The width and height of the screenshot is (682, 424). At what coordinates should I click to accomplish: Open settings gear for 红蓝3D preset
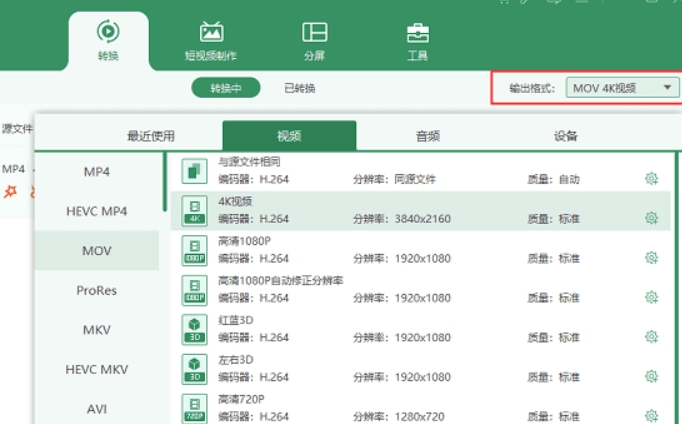tap(651, 337)
